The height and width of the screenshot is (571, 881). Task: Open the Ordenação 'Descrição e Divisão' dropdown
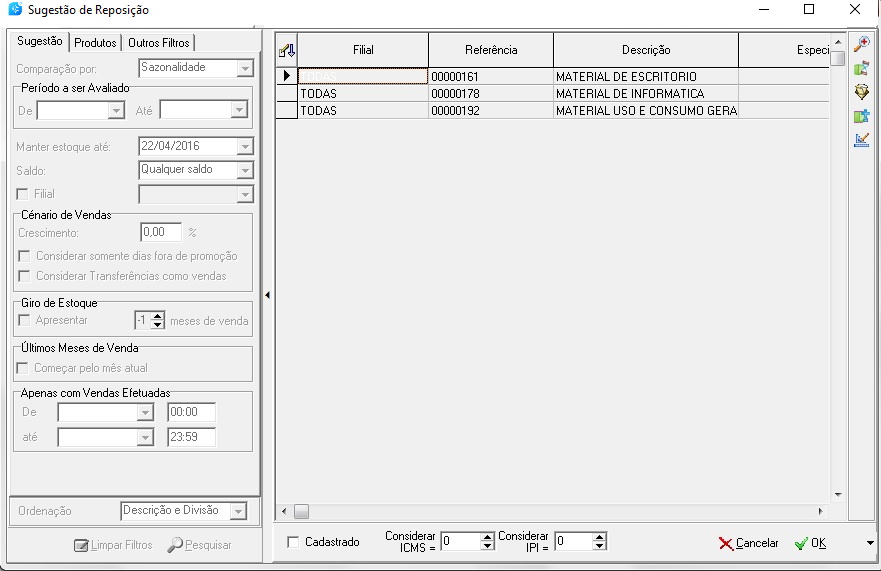(x=237, y=511)
